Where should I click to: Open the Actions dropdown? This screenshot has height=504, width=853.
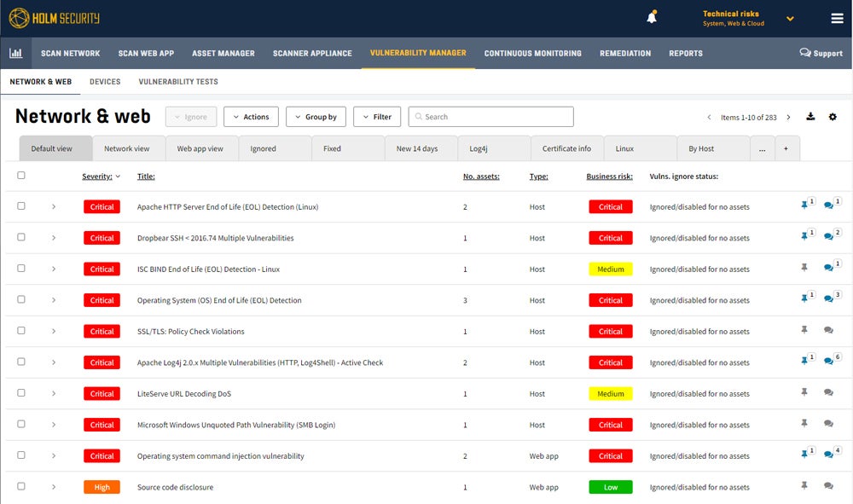251,117
